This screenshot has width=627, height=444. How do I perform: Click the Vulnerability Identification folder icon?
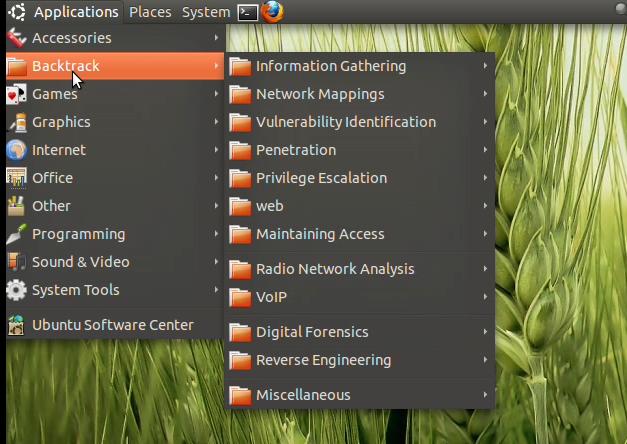pos(240,122)
